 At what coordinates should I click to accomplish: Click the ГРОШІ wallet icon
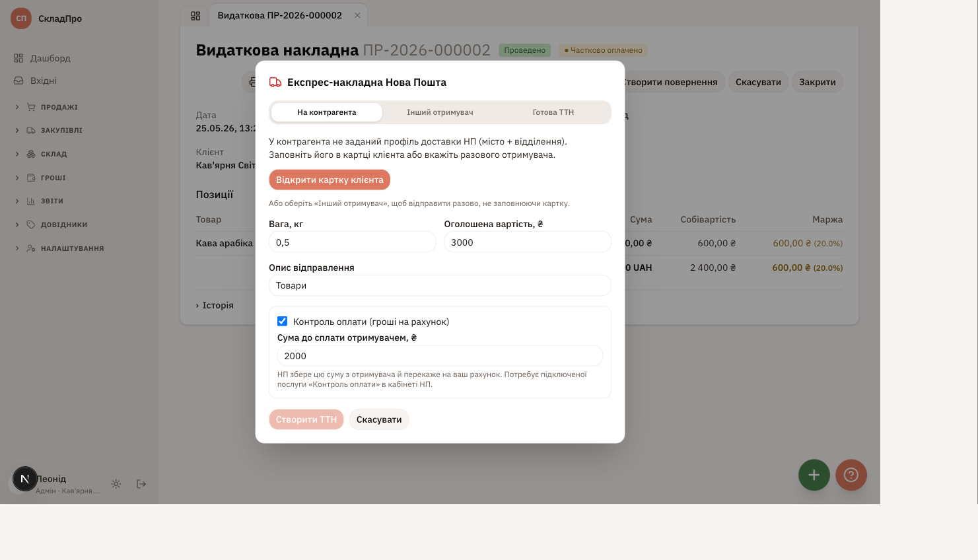tap(31, 178)
